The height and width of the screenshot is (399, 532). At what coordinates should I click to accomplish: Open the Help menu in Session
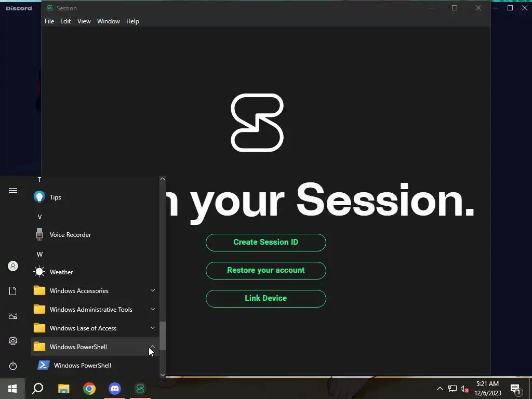pos(132,21)
